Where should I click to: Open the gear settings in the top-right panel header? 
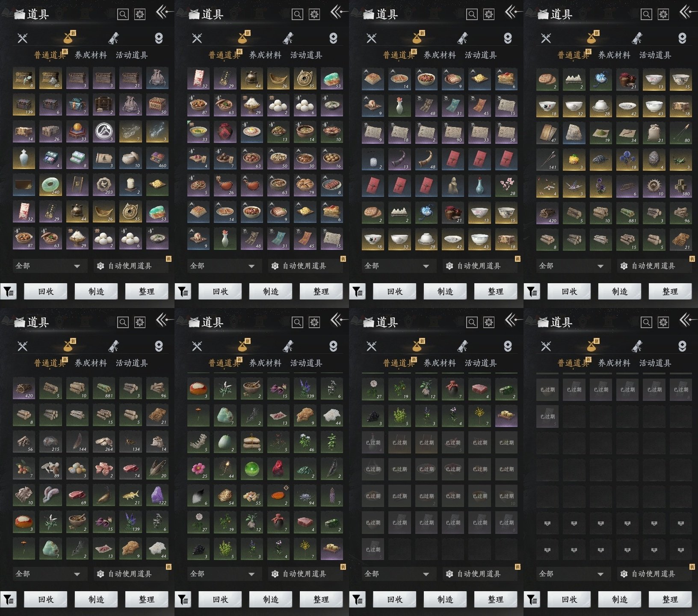point(663,15)
